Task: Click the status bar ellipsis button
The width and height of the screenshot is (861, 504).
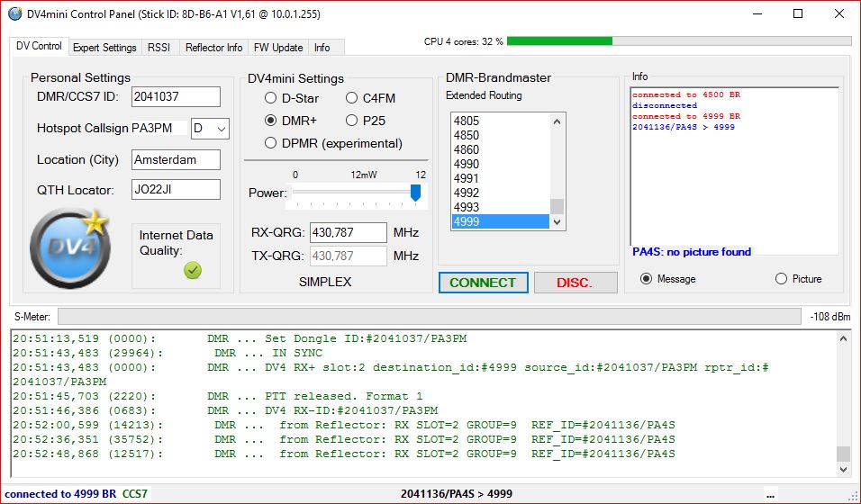Action: coord(772,493)
